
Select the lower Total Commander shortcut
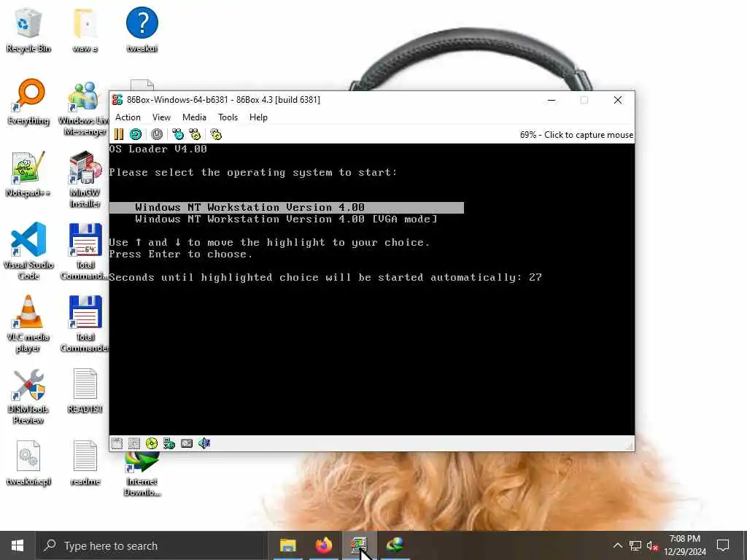pos(85,324)
